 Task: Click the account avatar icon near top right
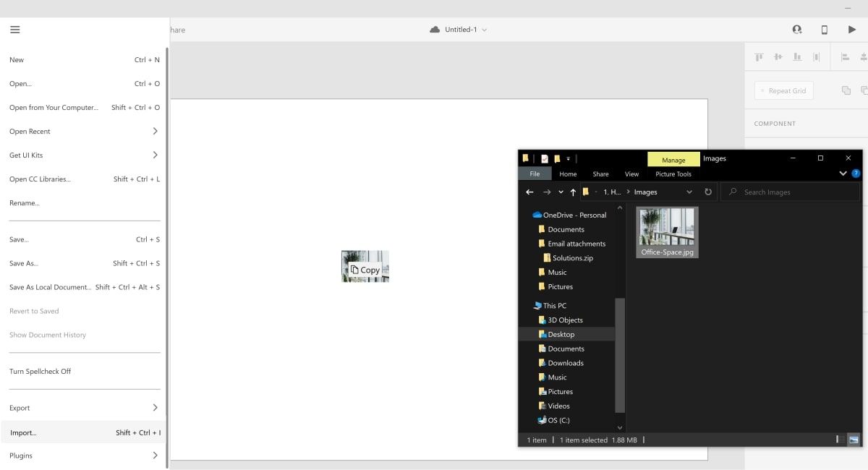click(x=797, y=30)
